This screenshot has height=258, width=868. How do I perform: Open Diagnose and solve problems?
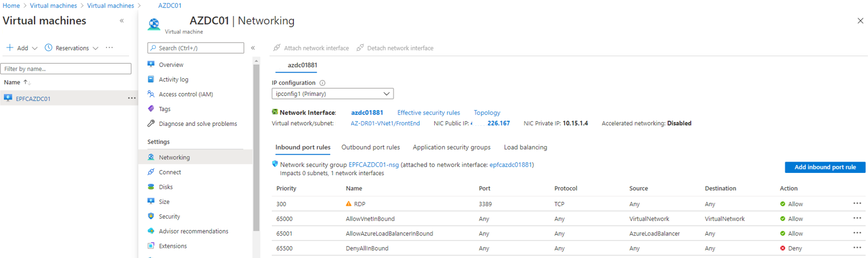198,124
